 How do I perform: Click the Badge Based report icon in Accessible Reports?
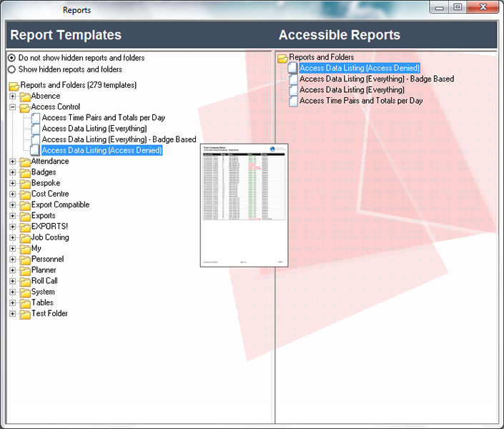tap(293, 79)
